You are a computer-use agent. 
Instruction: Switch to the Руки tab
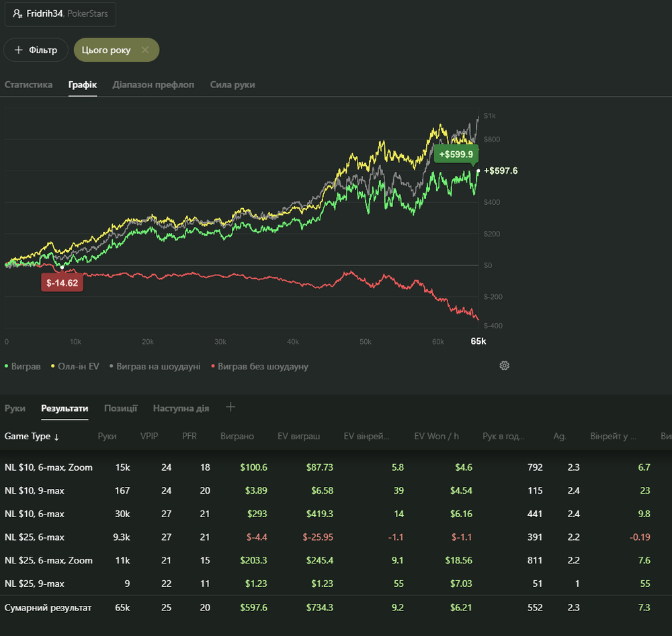pos(15,408)
